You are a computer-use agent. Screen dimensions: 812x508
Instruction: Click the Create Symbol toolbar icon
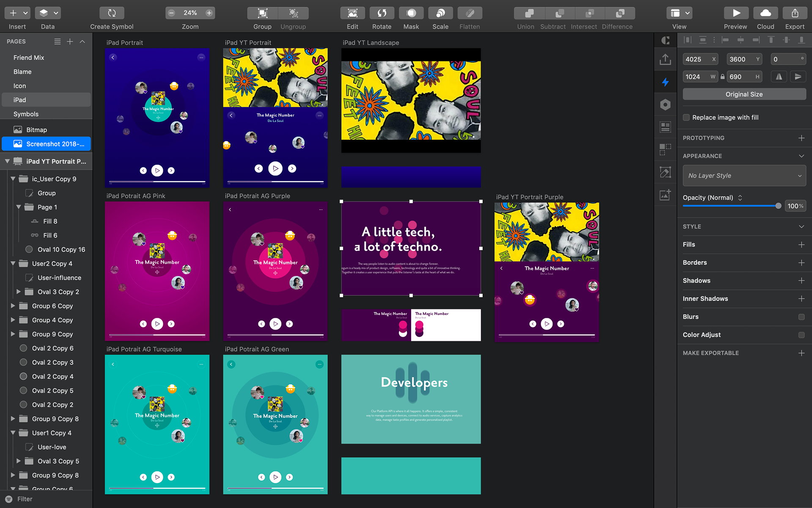[x=112, y=13]
